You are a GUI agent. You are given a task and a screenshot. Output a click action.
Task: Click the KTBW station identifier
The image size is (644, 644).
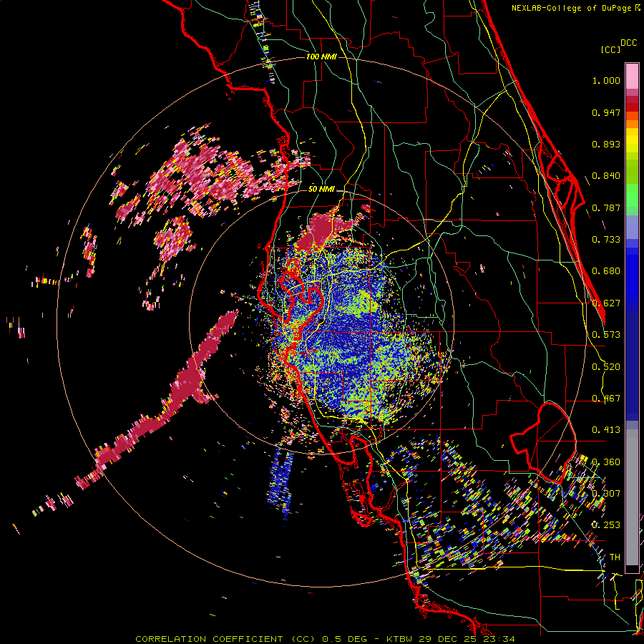point(401,639)
